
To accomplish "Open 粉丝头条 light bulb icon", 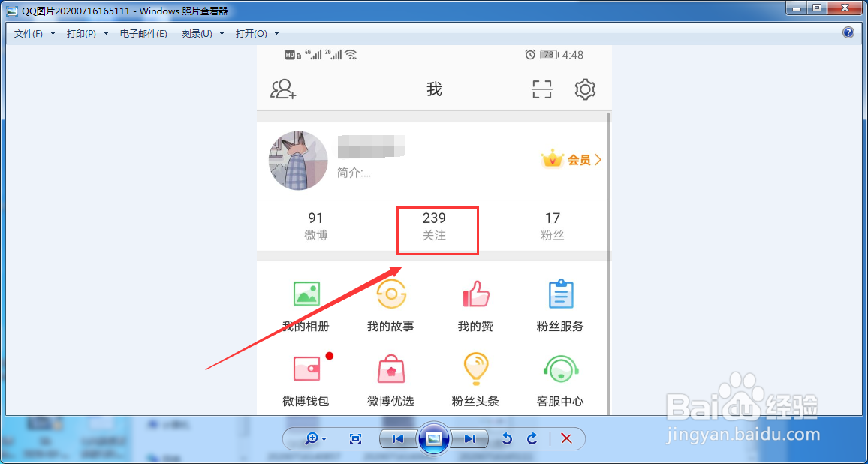I will click(x=476, y=369).
